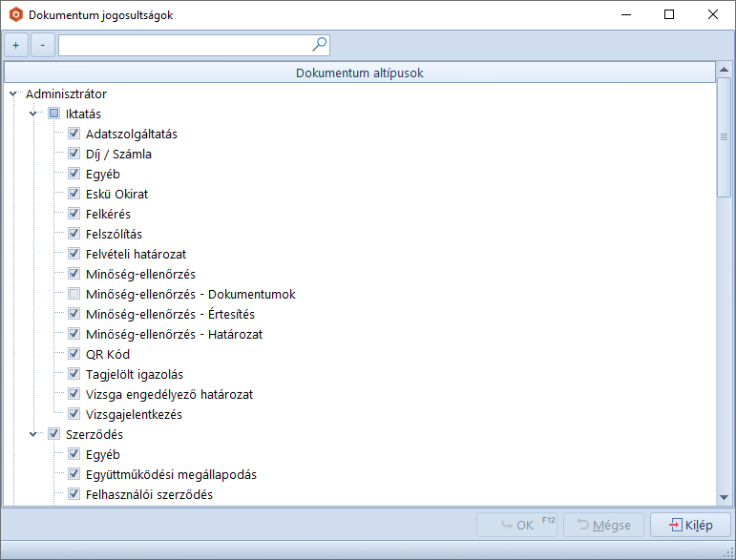This screenshot has height=560, width=736.
Task: Click the collapse all minus button
Action: point(42,45)
